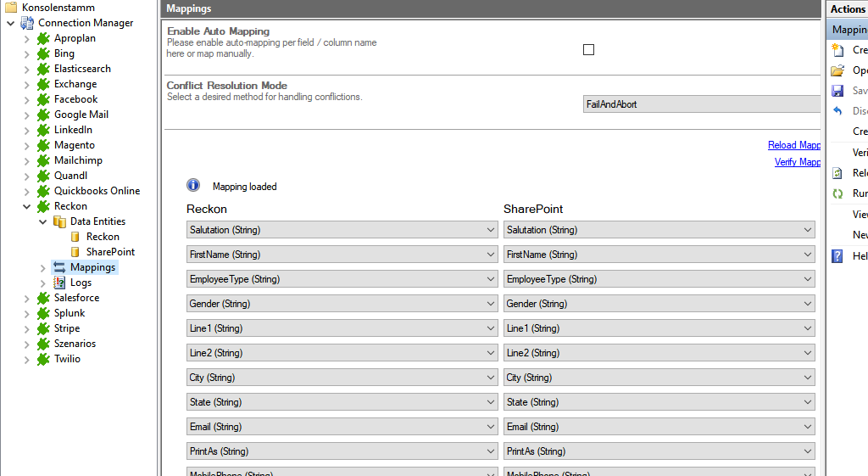Image resolution: width=868 pixels, height=476 pixels.
Task: Click the Connection Manager icon
Action: (27, 23)
